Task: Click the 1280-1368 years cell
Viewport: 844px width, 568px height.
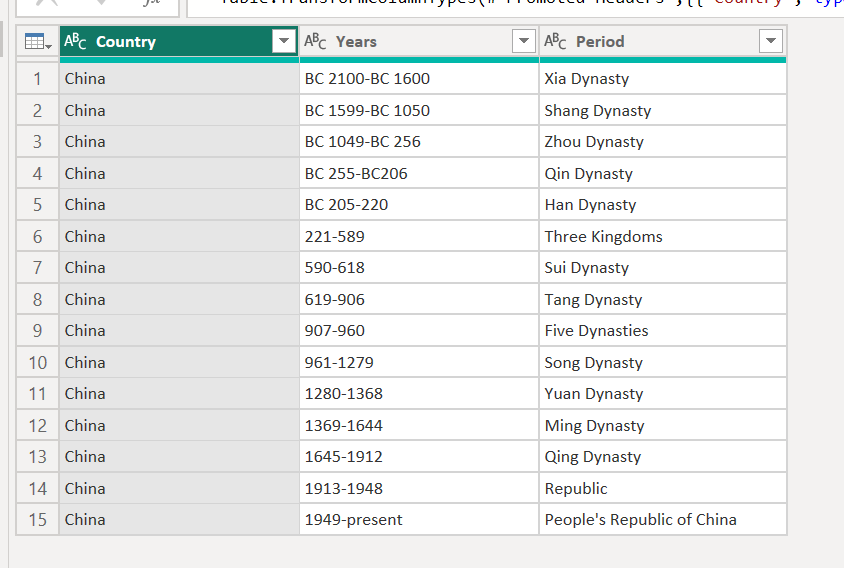Action: (x=419, y=394)
